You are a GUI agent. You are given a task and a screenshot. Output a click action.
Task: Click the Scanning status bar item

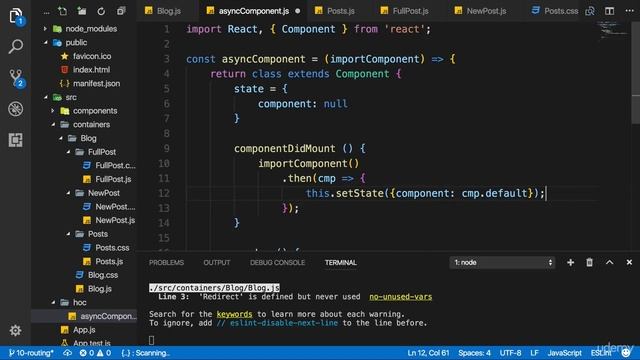pyautogui.click(x=146, y=353)
